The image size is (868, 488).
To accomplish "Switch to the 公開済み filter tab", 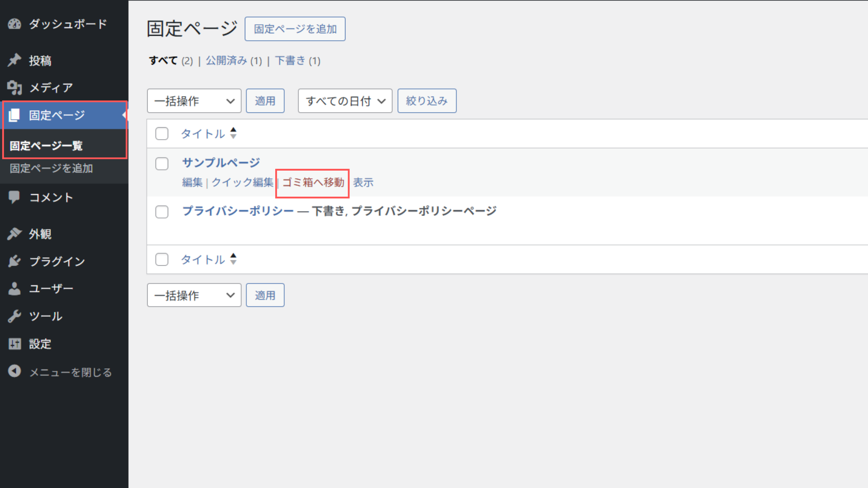I will coord(226,60).
